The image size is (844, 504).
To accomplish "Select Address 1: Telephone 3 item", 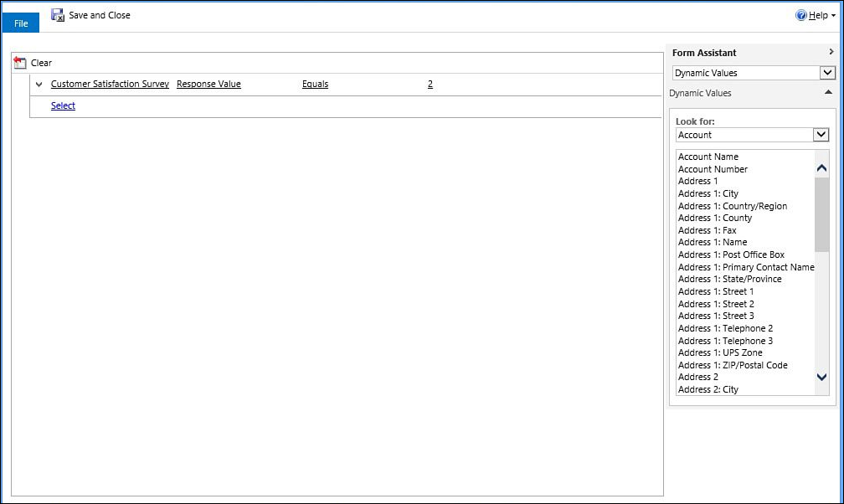I will (x=725, y=340).
